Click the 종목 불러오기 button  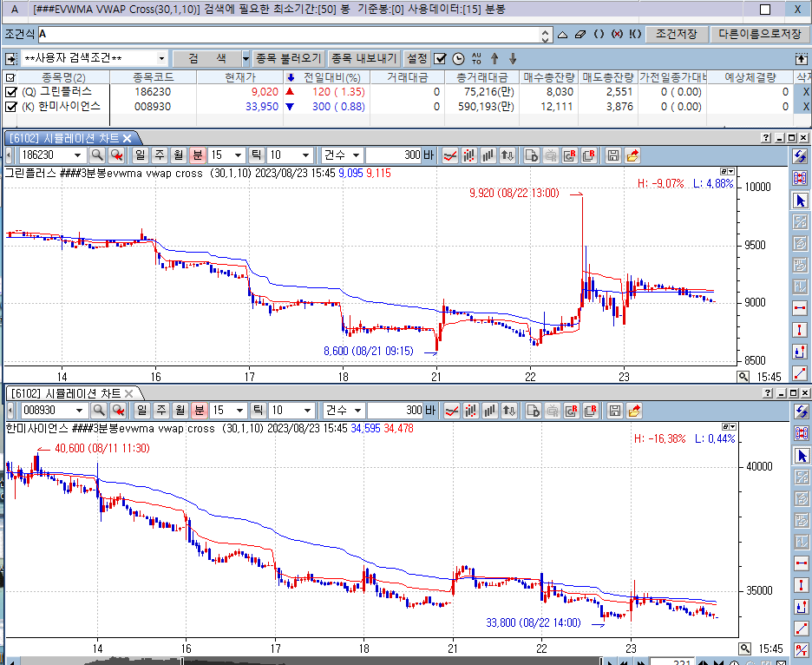[289, 59]
